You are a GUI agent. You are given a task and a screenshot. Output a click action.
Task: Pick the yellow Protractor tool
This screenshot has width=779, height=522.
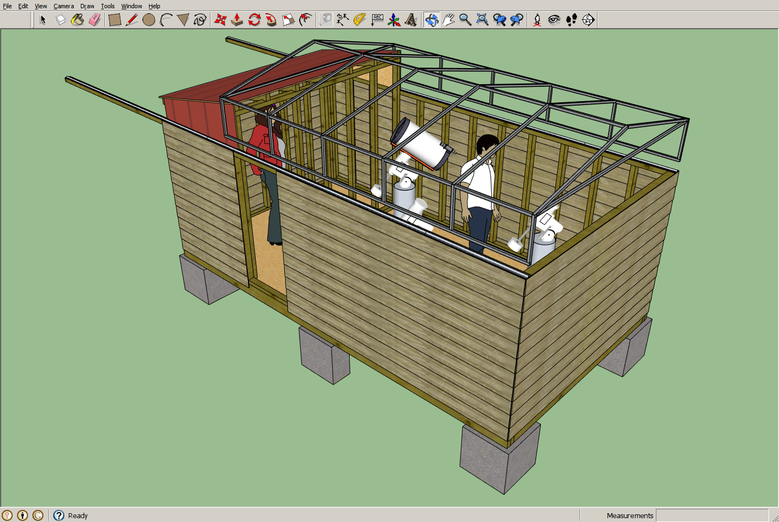(360, 20)
